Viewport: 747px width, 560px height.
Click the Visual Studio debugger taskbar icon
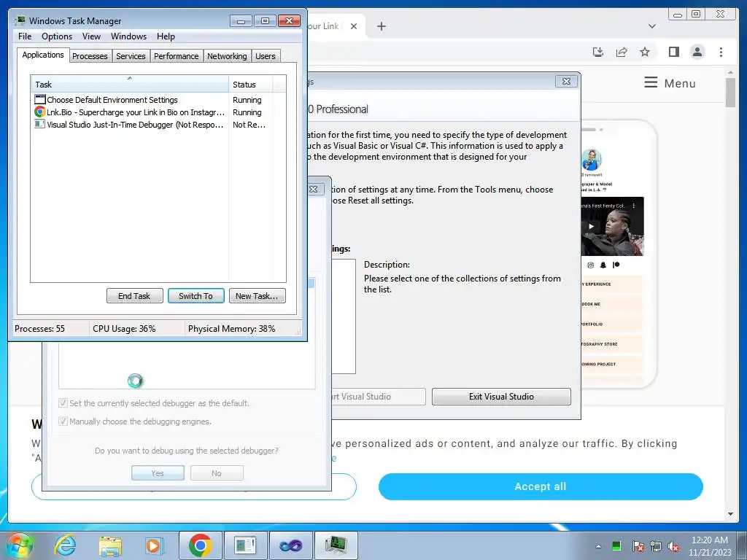pyautogui.click(x=246, y=545)
